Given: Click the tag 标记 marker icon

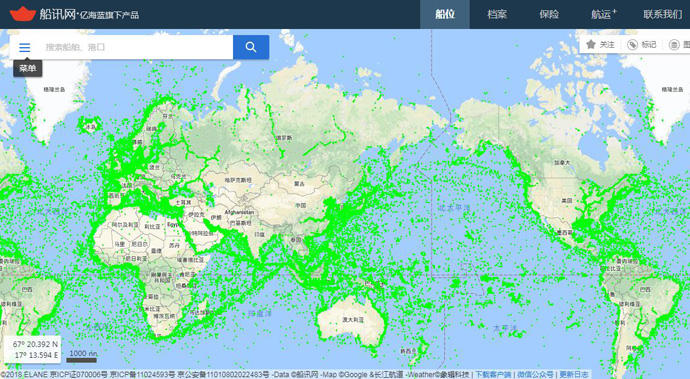Looking at the screenshot, I should [632, 44].
